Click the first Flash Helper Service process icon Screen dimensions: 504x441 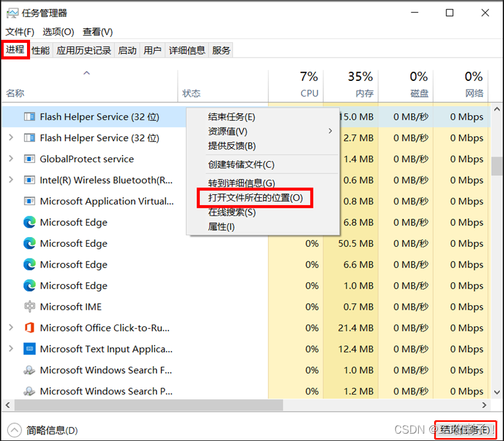[29, 116]
